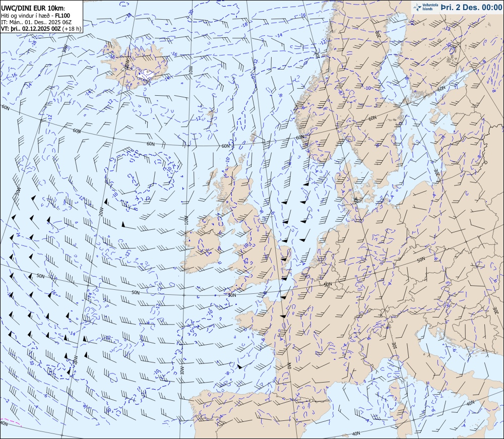The height and width of the screenshot is (439, 504).
Task: Click the '(+18 h)' forecast offset text
Action: point(72,29)
